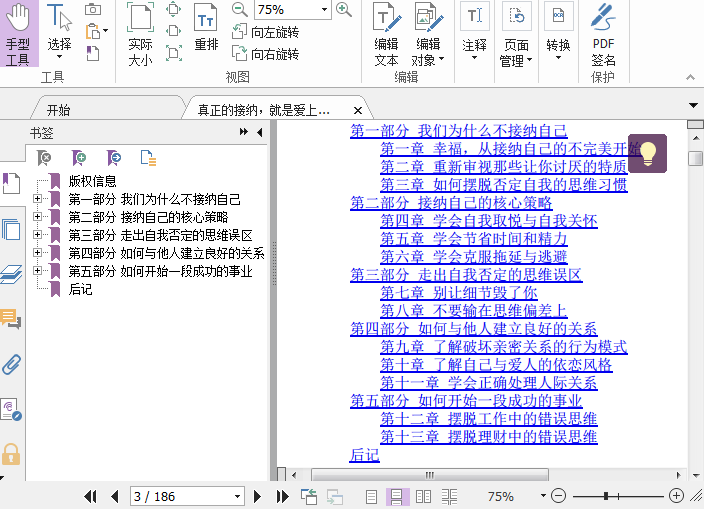Click the expand current bookmark icon
Viewport: 704px width, 509px height.
coord(148,158)
